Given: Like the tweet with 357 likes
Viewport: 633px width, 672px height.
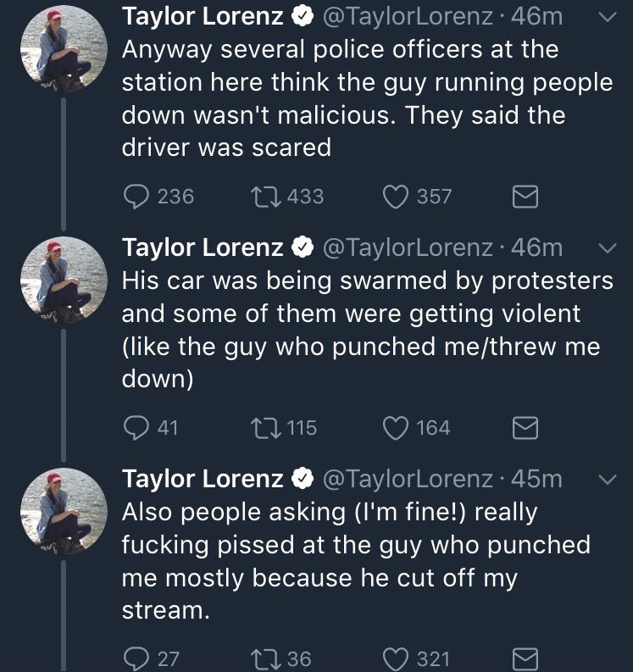Looking at the screenshot, I should point(395,197).
